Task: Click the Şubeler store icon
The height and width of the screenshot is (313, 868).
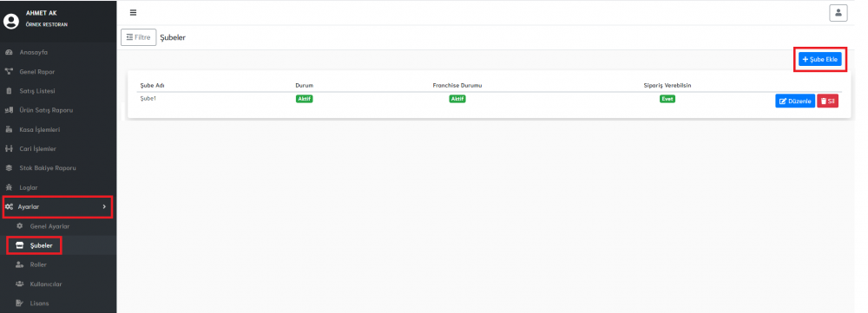Action: pyautogui.click(x=20, y=245)
